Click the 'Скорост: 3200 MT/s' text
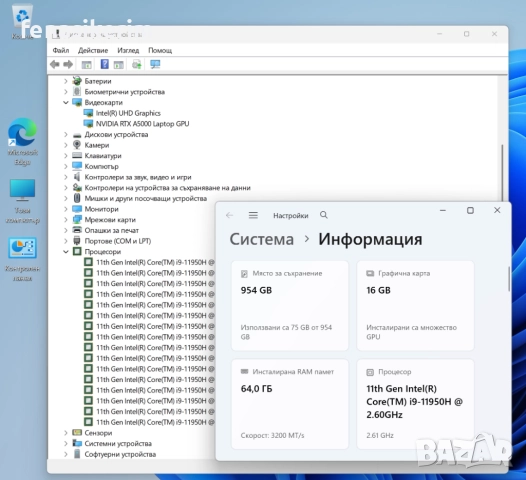Viewport: 526px width, 480px height. coord(272,435)
